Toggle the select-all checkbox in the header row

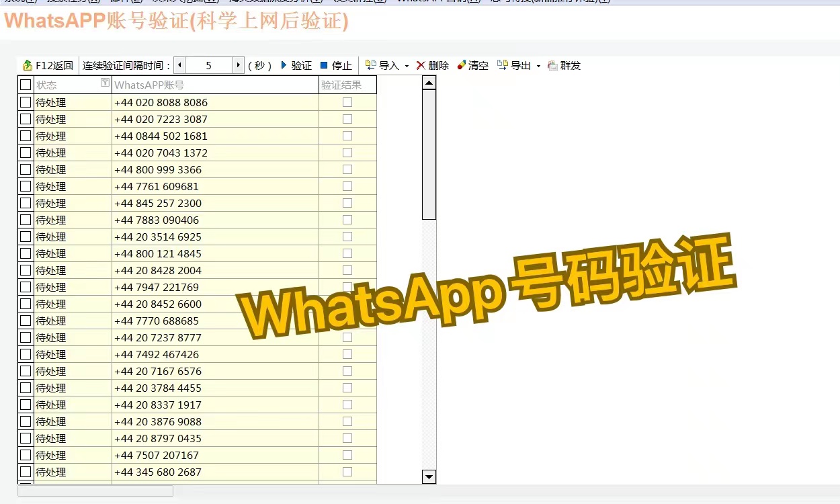(26, 85)
